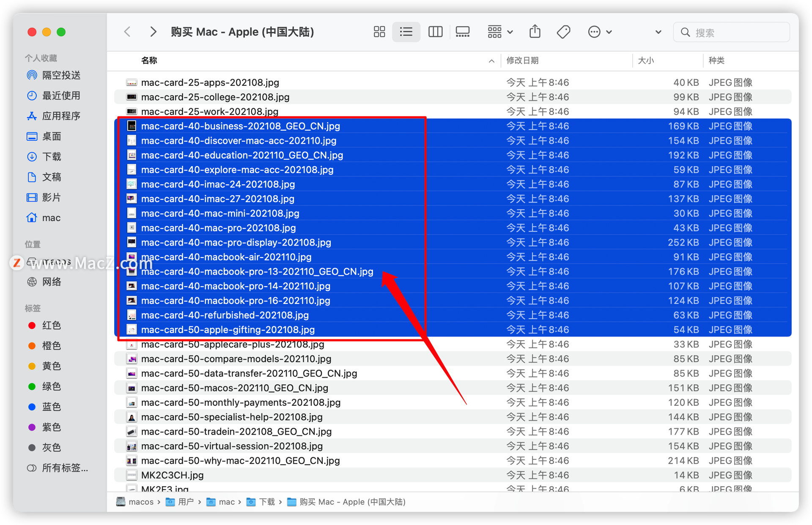This screenshot has width=812, height=525.
Task: Select file mac-card-40-refurbished-202108.jpg
Action: [453, 315]
